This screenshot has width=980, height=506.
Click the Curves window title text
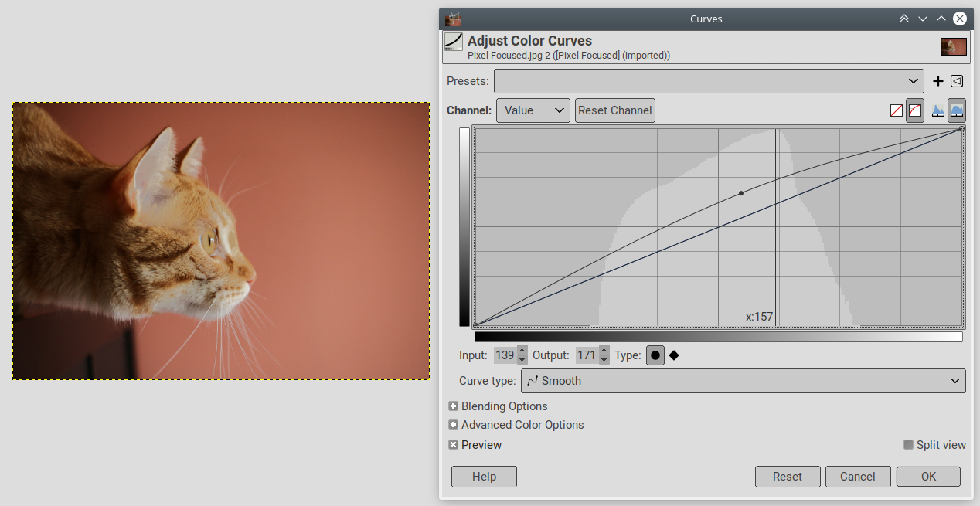click(x=706, y=19)
